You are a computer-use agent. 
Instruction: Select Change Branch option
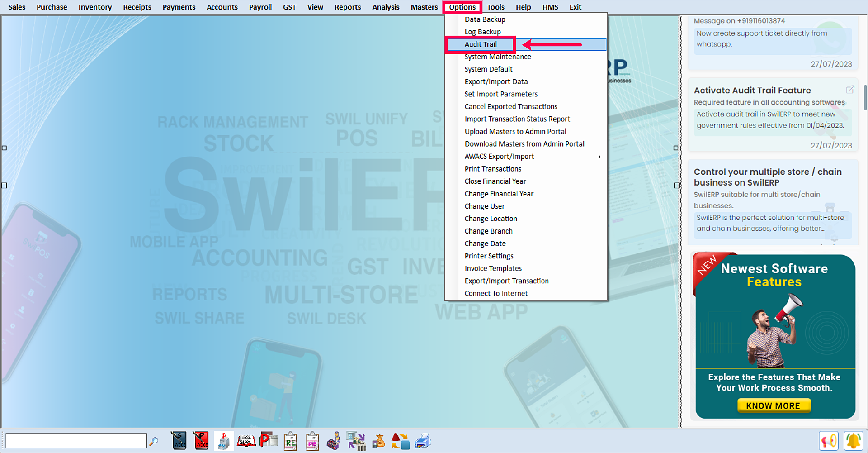click(x=526, y=231)
